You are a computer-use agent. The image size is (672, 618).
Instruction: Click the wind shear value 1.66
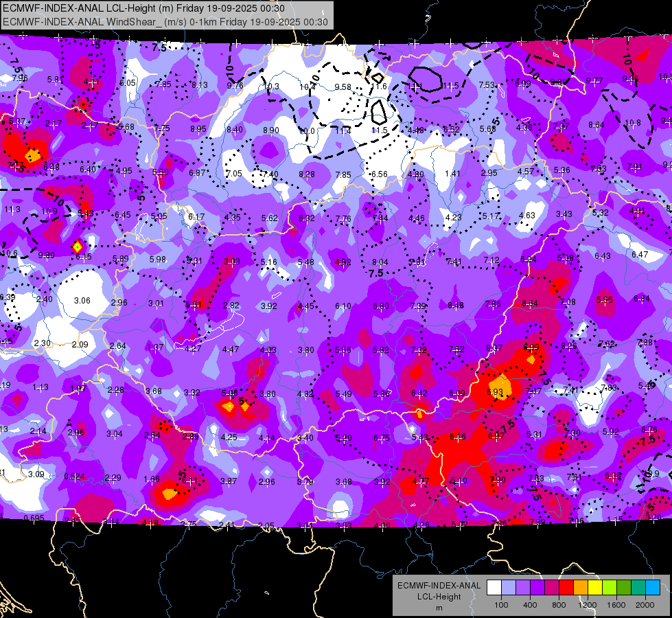(152, 479)
